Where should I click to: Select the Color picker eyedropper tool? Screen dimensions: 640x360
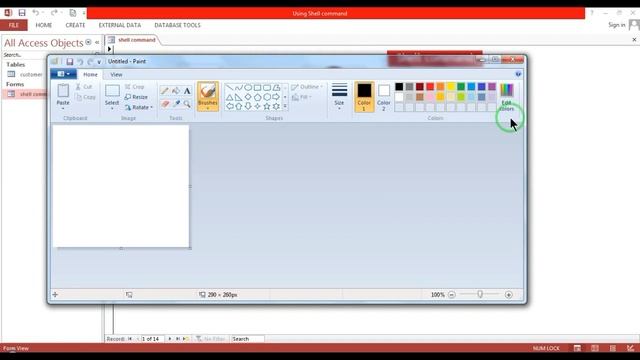[176, 104]
